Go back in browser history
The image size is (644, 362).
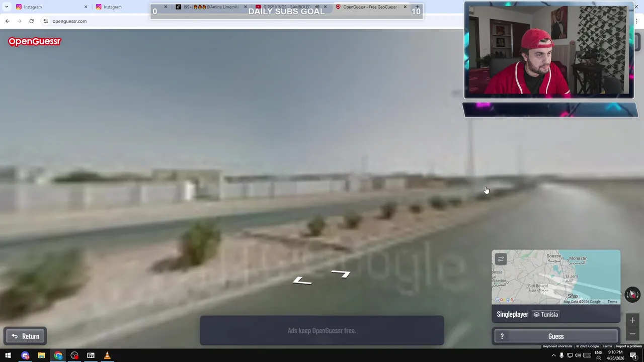7,21
